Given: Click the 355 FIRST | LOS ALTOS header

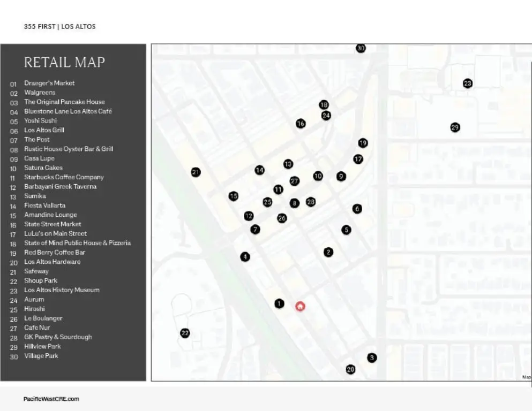Looking at the screenshot, I should pos(59,26).
